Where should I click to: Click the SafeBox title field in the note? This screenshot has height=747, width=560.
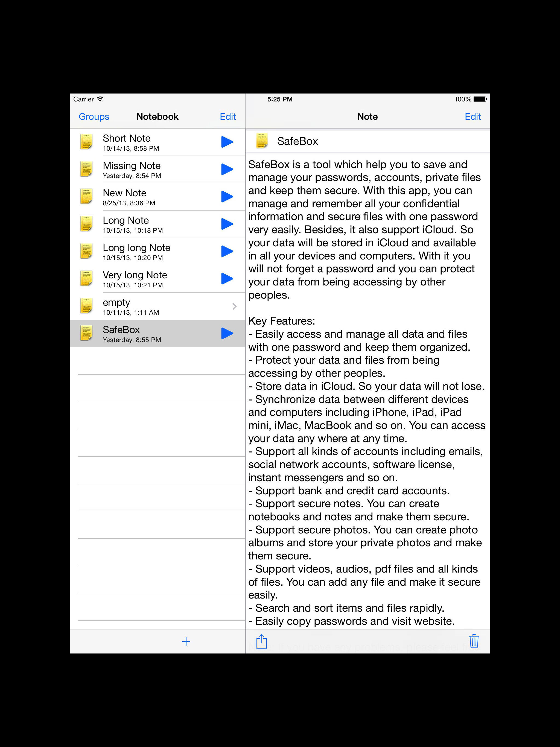point(367,141)
